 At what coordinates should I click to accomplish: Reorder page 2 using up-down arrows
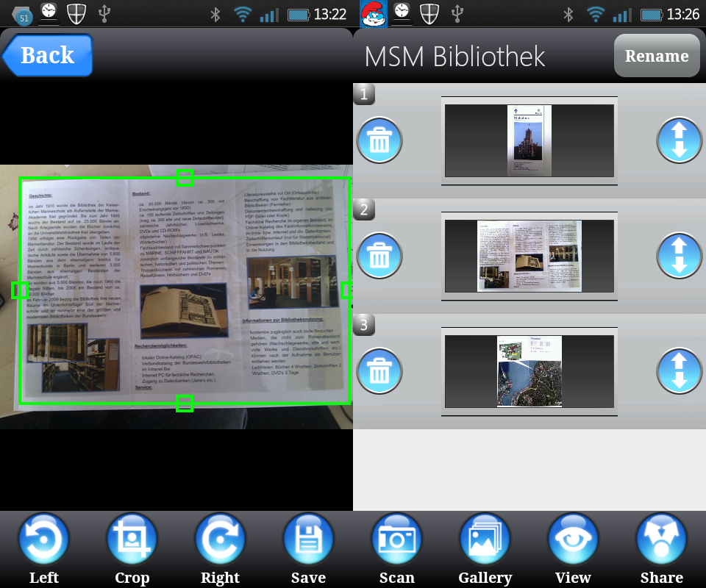(x=680, y=256)
